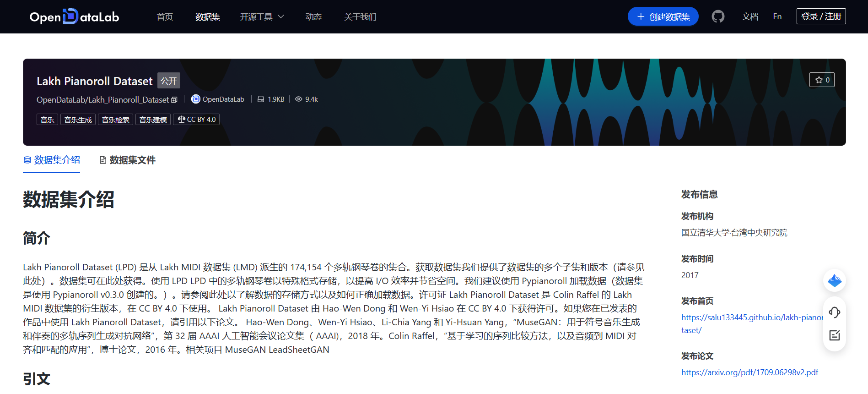Click the 简介 heading
This screenshot has height=394, width=868.
coord(37,238)
